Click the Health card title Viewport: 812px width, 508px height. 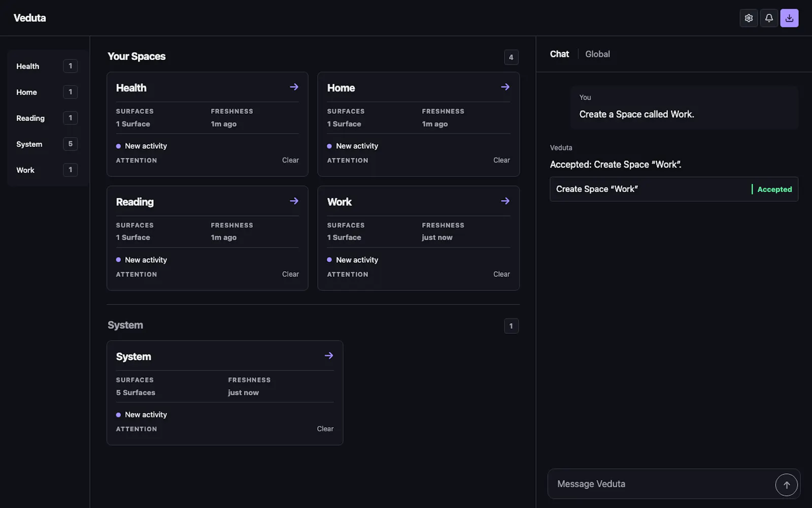[131, 88]
